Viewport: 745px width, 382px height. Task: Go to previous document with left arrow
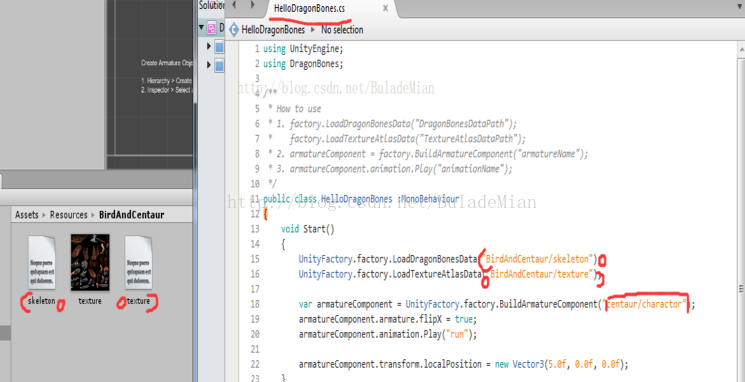[x=234, y=5]
